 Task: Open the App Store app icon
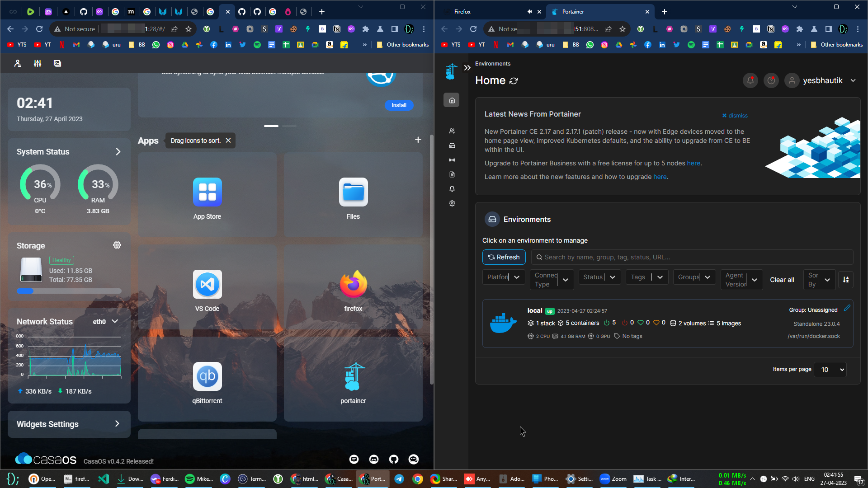tap(207, 192)
